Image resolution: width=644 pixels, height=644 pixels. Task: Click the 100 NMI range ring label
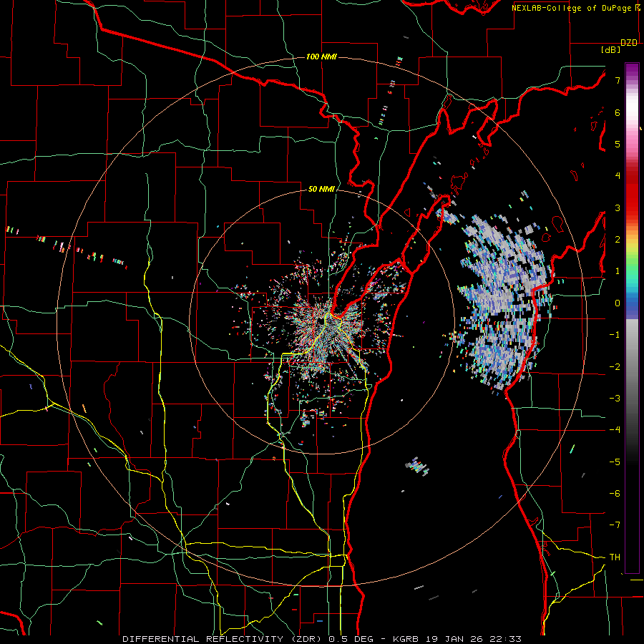pyautogui.click(x=321, y=57)
